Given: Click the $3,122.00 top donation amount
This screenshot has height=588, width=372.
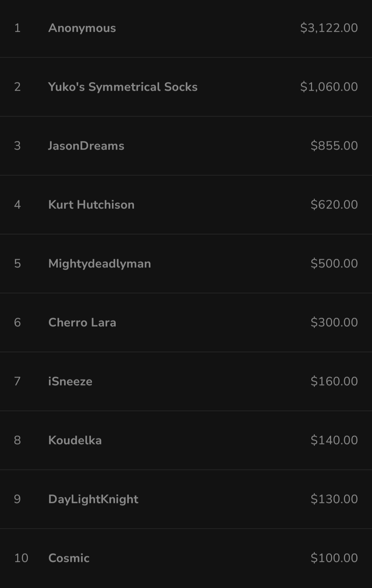Looking at the screenshot, I should point(329,28).
